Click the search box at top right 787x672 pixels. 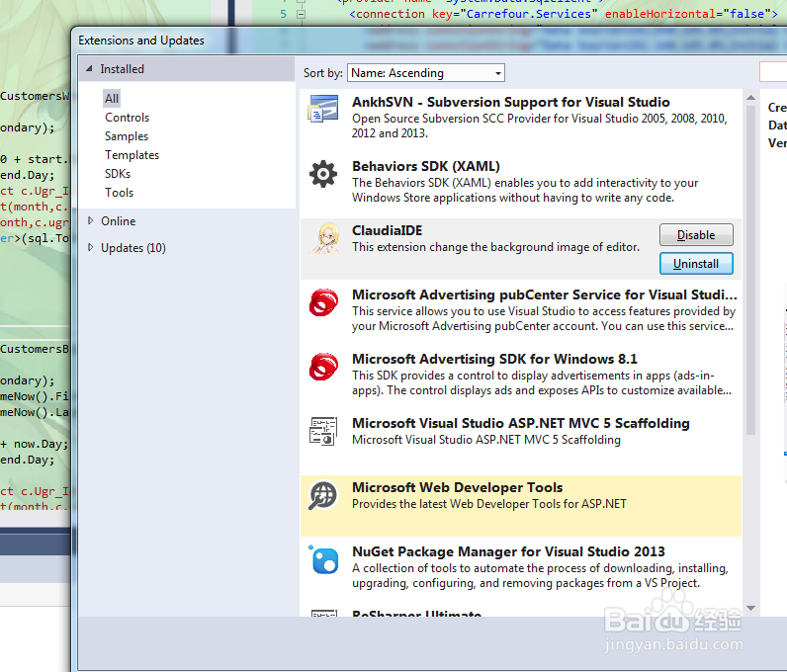[773, 72]
